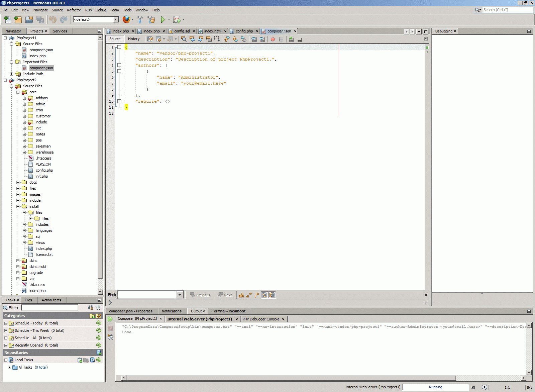The width and height of the screenshot is (535, 392).
Task: Click the Previous find button
Action: (200, 295)
